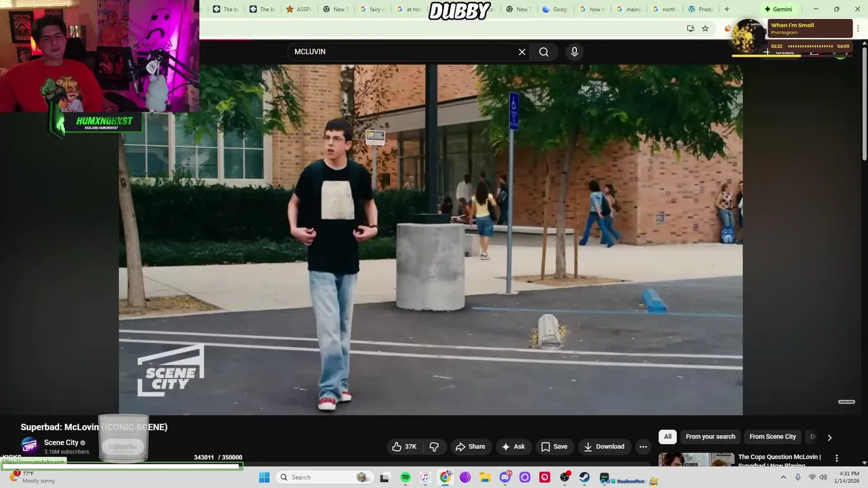The image size is (868, 488).
Task: Show hidden system tray icons chevron
Action: [x=783, y=477]
